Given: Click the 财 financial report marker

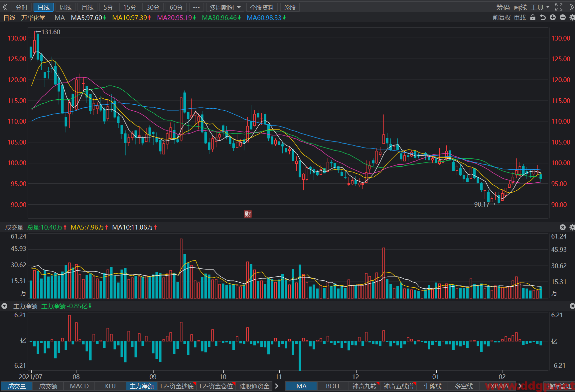Looking at the screenshot, I should pos(248,214).
